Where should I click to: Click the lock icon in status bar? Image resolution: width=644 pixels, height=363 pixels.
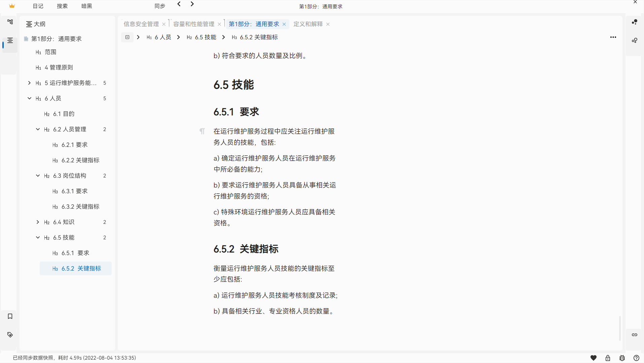(x=607, y=358)
